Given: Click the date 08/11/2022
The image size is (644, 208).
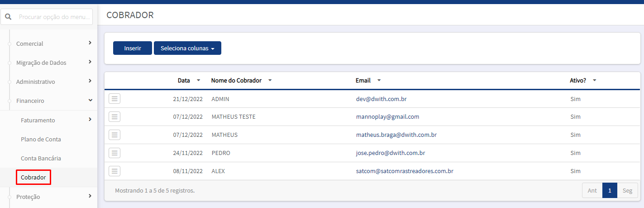Looking at the screenshot, I should (188, 171).
